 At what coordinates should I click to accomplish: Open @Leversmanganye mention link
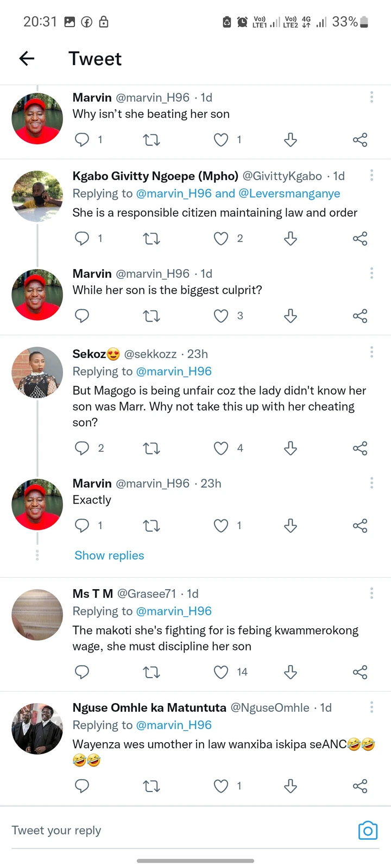pyautogui.click(x=289, y=194)
